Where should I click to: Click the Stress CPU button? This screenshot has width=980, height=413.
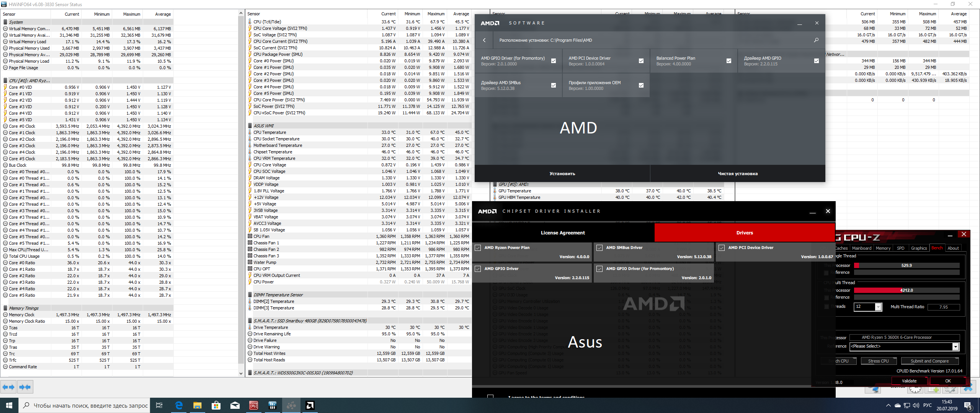coord(878,361)
